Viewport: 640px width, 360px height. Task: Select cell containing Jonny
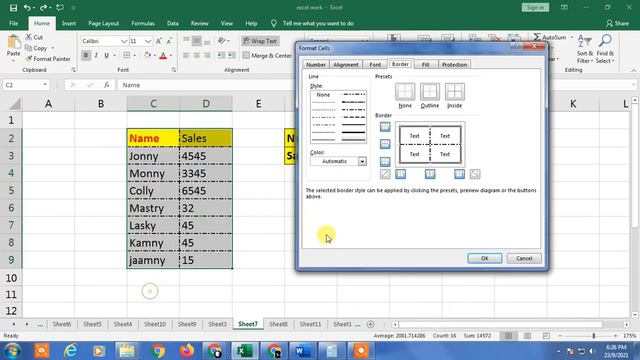click(153, 156)
